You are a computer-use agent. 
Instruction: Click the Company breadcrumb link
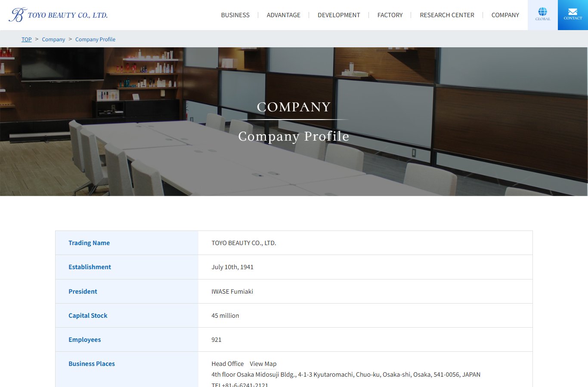(x=53, y=39)
